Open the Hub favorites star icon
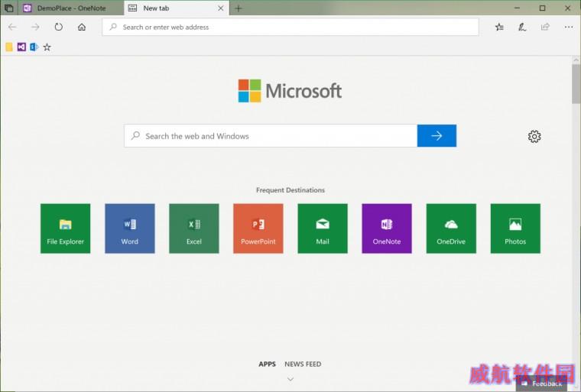The height and width of the screenshot is (392, 581). coord(499,27)
